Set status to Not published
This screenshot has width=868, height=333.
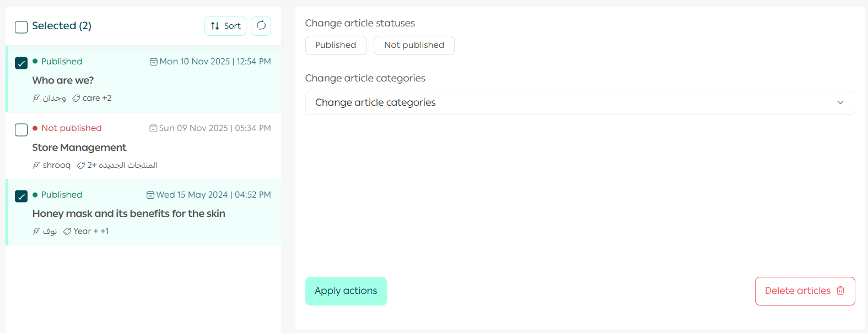(x=413, y=45)
